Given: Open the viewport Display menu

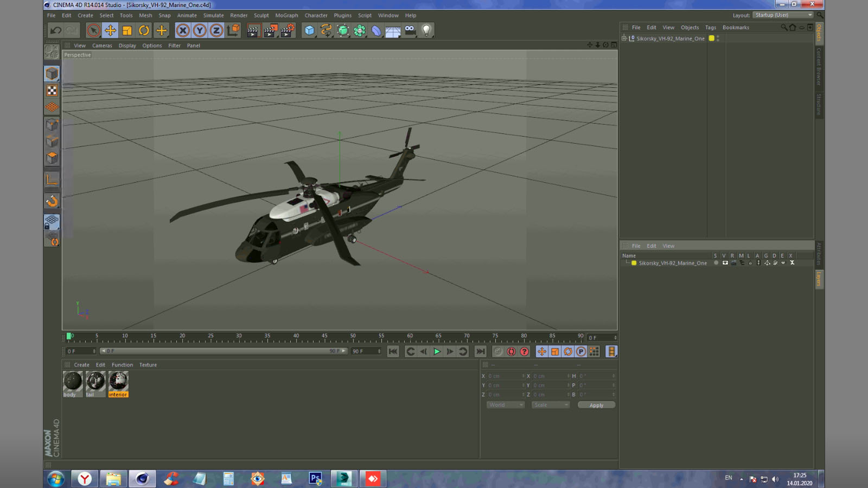Looking at the screenshot, I should click(127, 46).
